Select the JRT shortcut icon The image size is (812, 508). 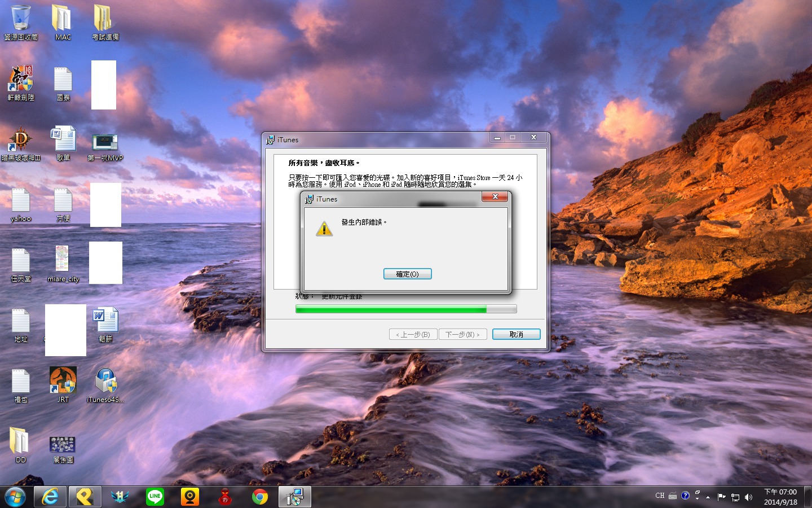point(63,385)
